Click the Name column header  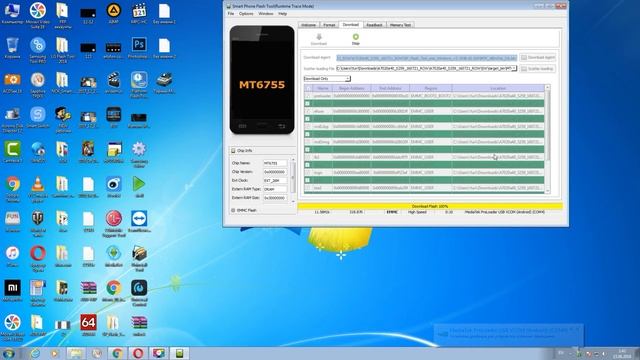322,88
